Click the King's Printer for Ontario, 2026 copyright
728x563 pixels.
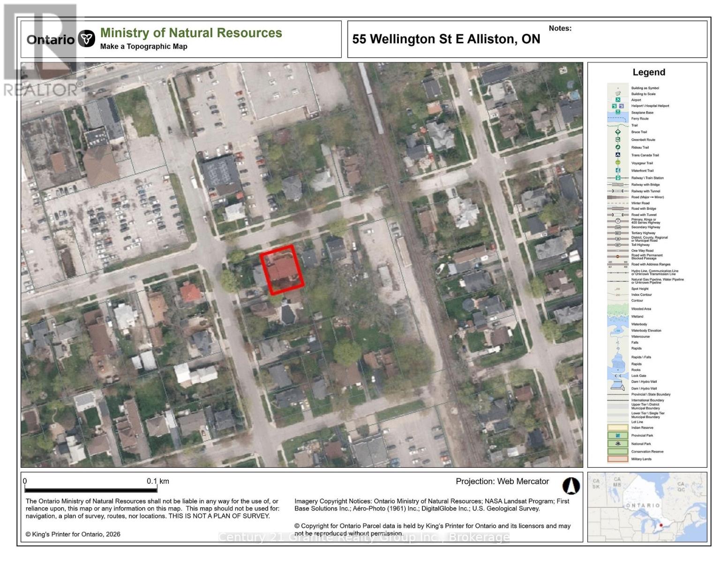click(x=73, y=534)
